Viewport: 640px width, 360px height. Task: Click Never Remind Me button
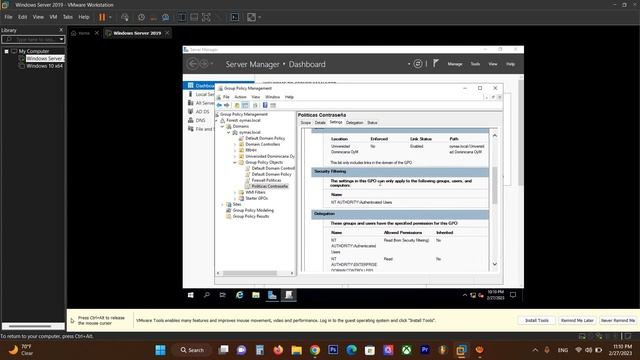(x=617, y=320)
